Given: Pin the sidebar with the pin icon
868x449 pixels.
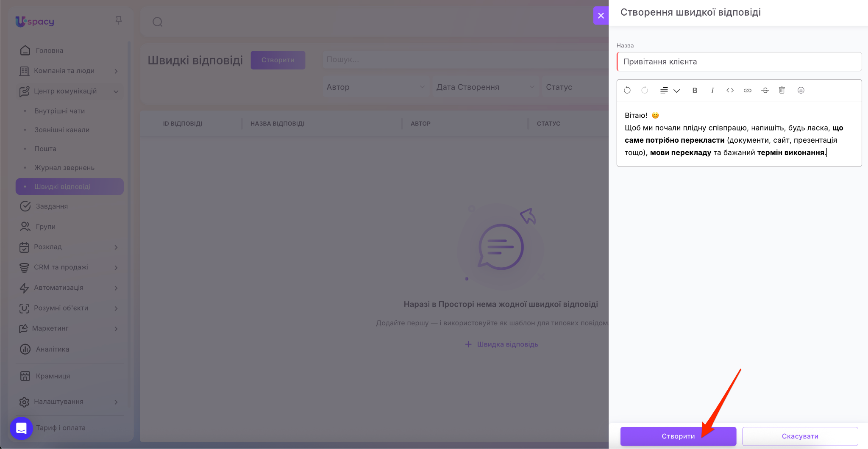Looking at the screenshot, I should [119, 20].
